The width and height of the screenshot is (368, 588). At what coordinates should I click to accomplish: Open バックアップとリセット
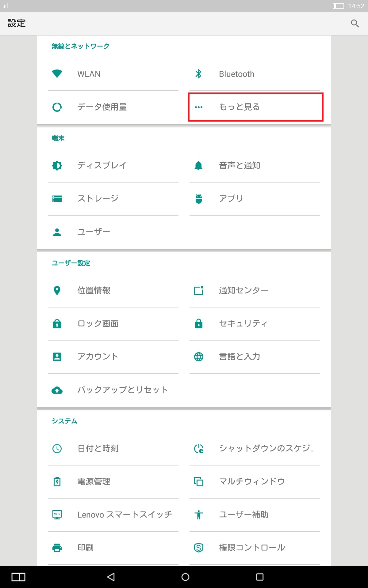[x=122, y=390]
